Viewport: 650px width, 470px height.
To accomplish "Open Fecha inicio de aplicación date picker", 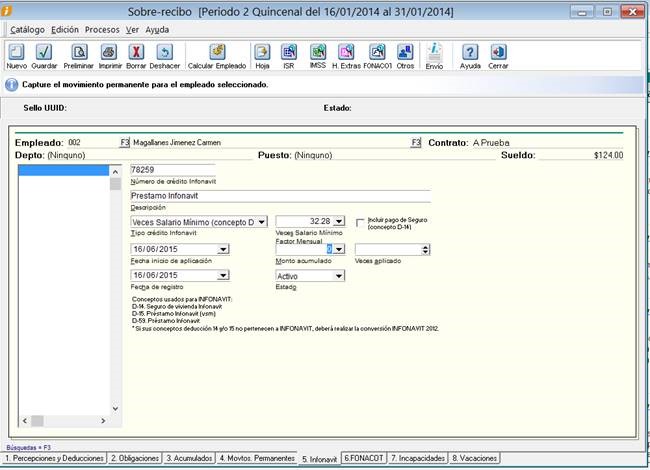I will pyautogui.click(x=223, y=250).
